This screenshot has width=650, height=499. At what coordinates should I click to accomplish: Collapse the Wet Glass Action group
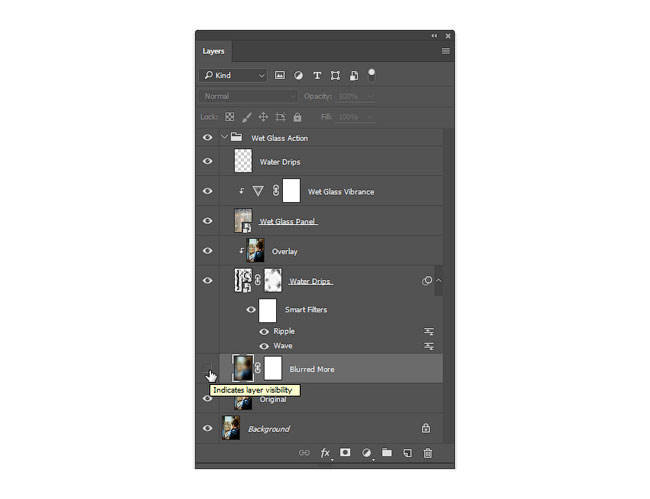(x=224, y=137)
